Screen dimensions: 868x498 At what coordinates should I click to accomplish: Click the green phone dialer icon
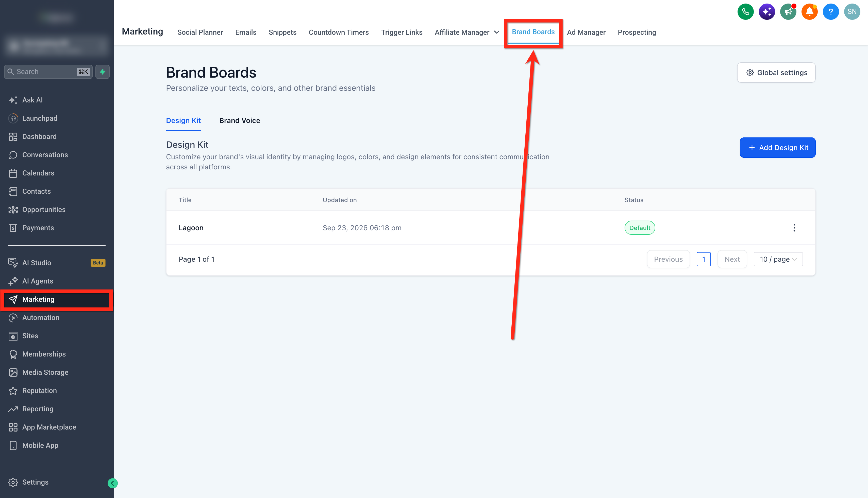745,12
